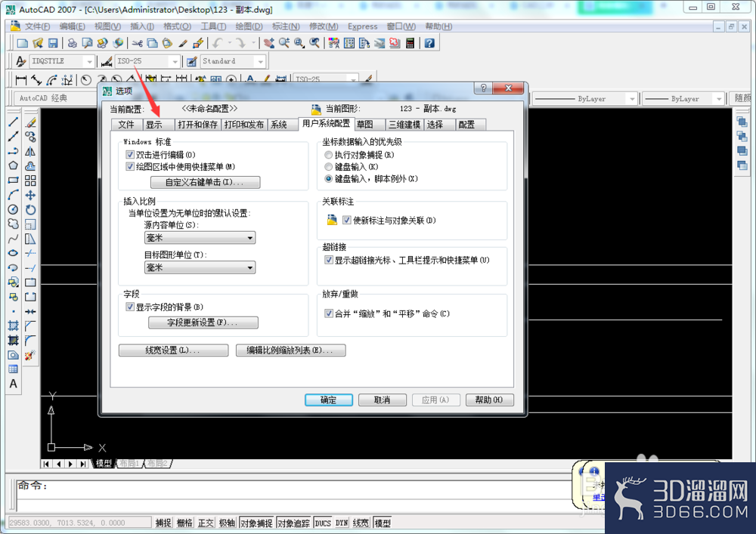Toggle 正交 (Ortho) in status bar
756x534 pixels.
[x=206, y=523]
